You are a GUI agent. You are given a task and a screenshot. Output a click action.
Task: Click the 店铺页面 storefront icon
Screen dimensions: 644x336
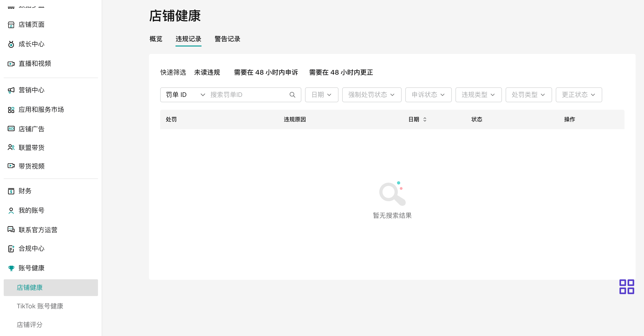tap(11, 25)
